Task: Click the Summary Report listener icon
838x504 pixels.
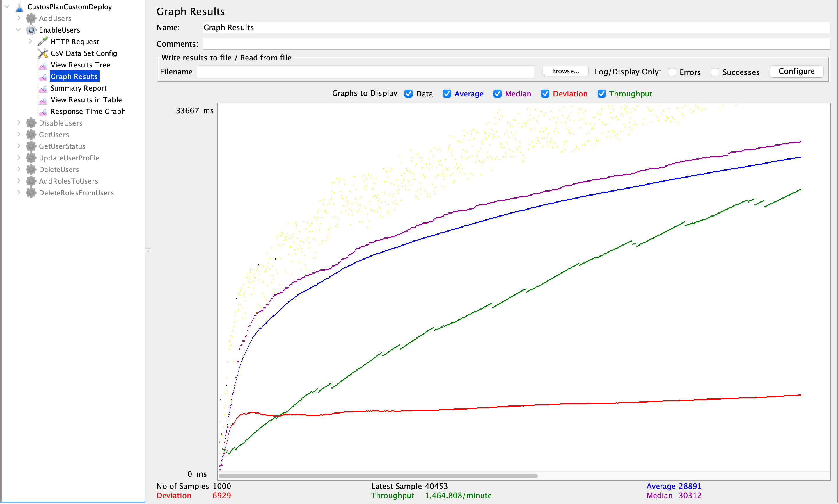Action: coord(42,88)
